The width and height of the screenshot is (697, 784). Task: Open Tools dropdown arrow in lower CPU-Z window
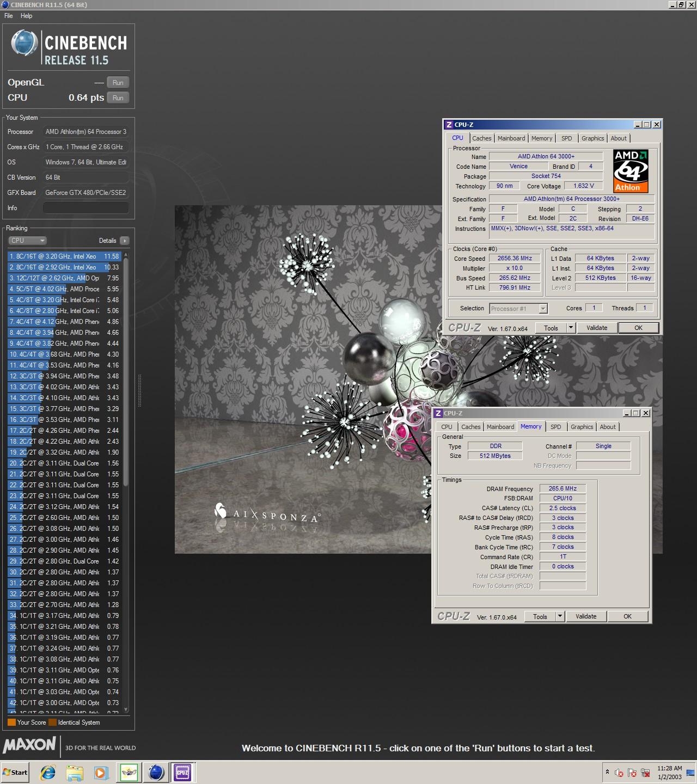tap(560, 616)
